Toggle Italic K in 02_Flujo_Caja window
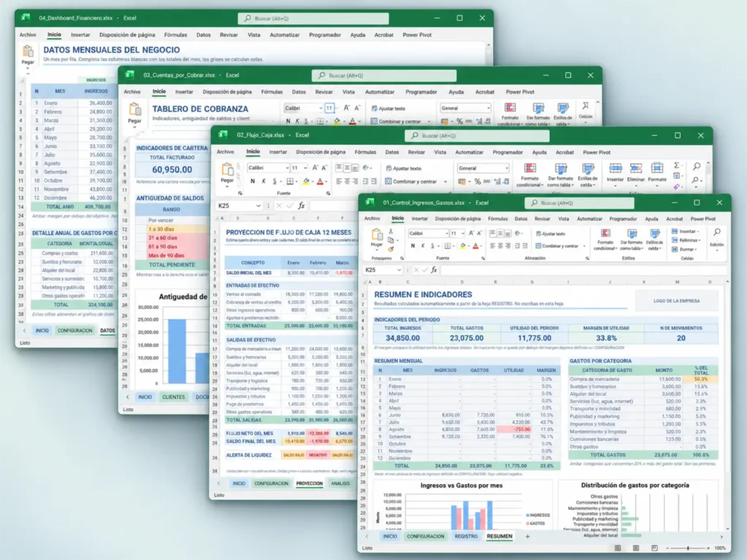This screenshot has width=747, height=560. click(x=263, y=181)
